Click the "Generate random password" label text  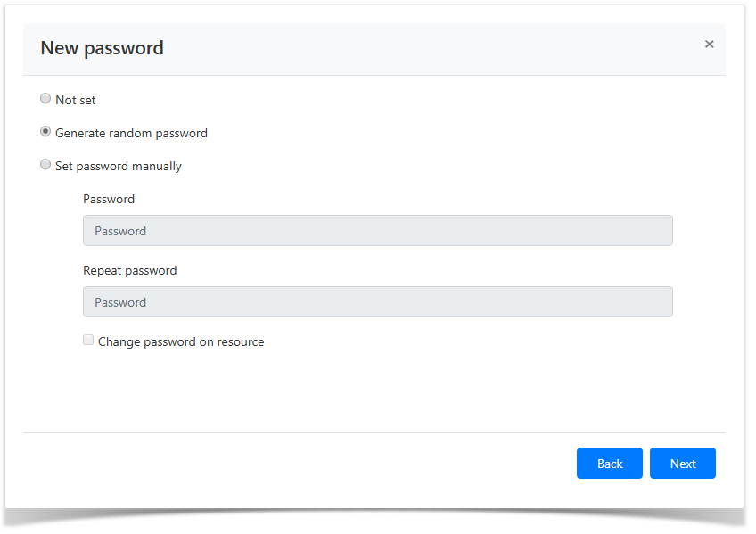click(131, 134)
